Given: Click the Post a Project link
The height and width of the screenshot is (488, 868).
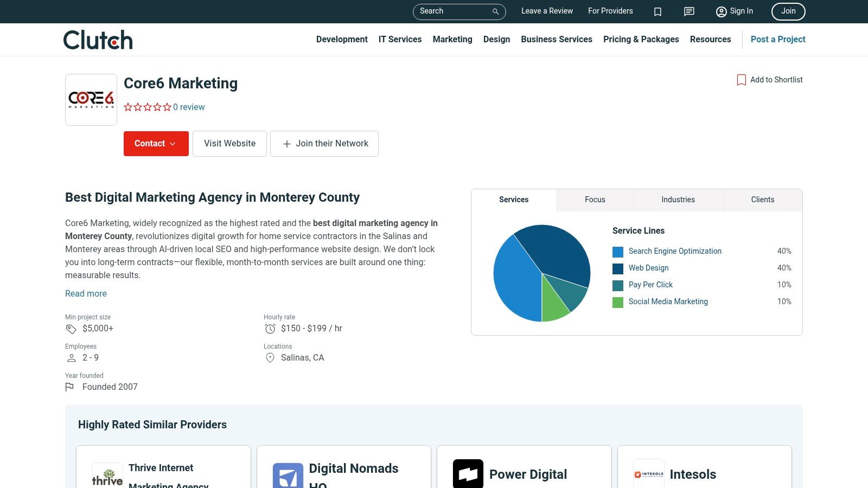Looking at the screenshot, I should (777, 39).
